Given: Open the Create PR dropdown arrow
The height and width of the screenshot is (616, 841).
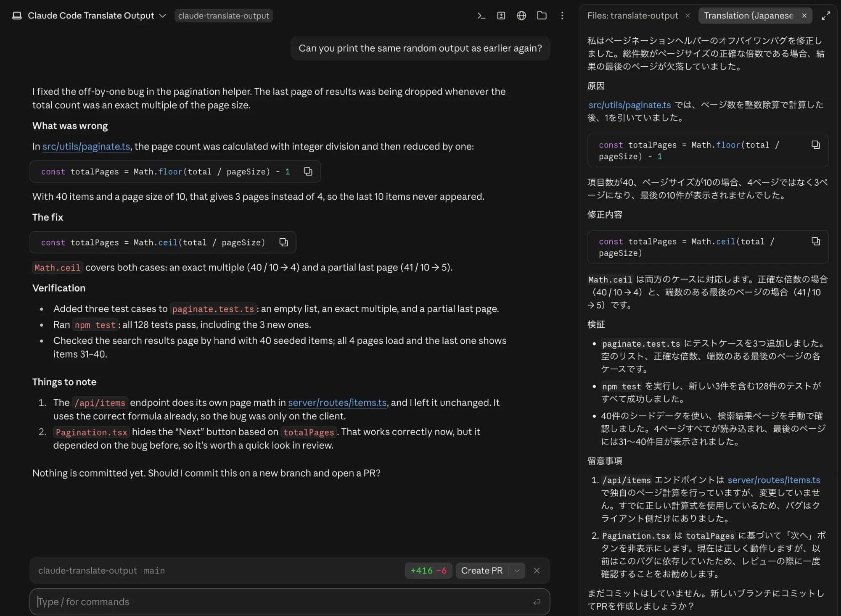Looking at the screenshot, I should [517, 571].
